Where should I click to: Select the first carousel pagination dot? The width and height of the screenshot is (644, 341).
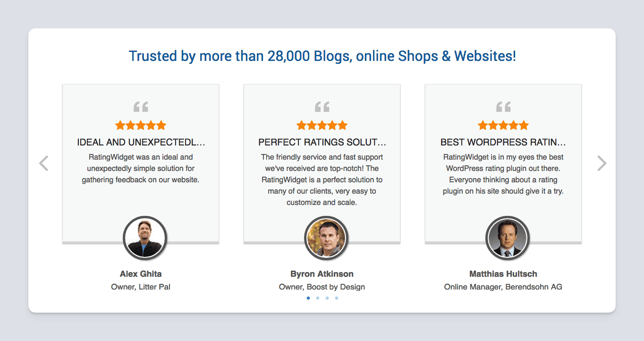coord(308,298)
